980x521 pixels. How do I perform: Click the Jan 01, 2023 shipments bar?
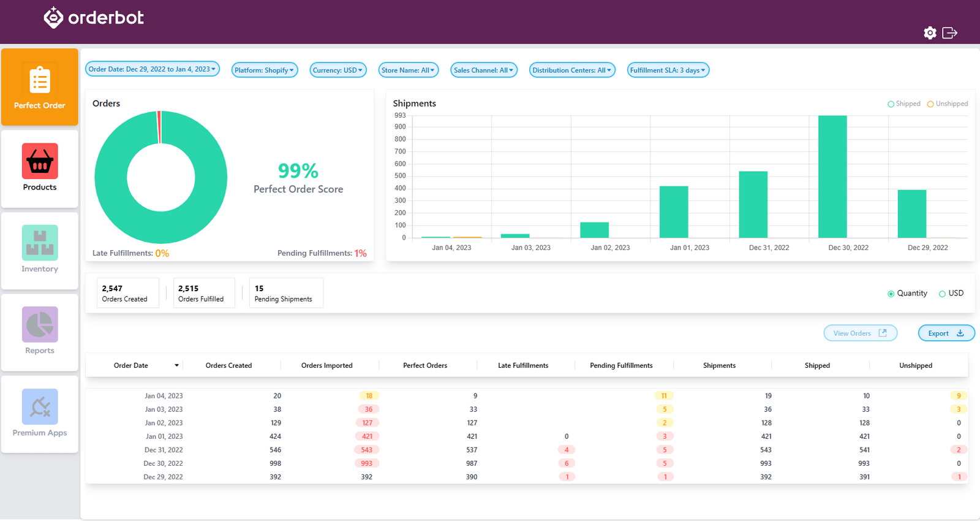[674, 212]
